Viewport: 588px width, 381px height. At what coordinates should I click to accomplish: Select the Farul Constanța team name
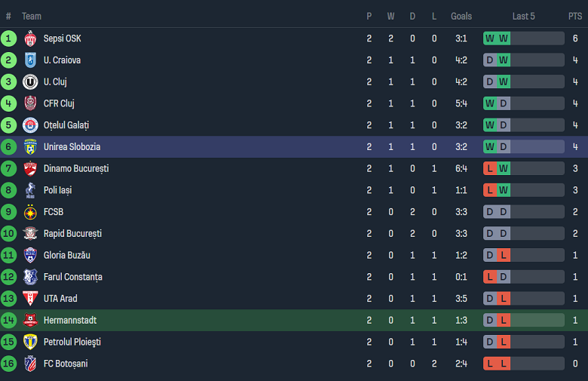point(72,277)
